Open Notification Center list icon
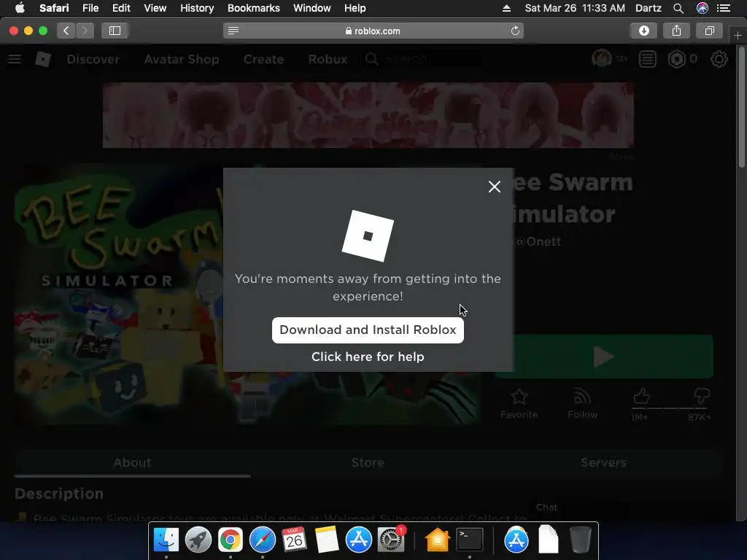The height and width of the screenshot is (560, 747). click(x=724, y=8)
